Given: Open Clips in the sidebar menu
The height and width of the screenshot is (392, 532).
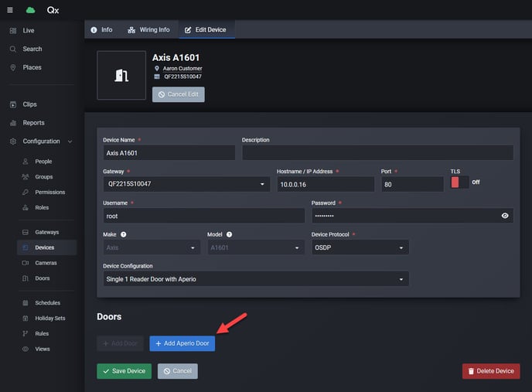Looking at the screenshot, I should [30, 104].
